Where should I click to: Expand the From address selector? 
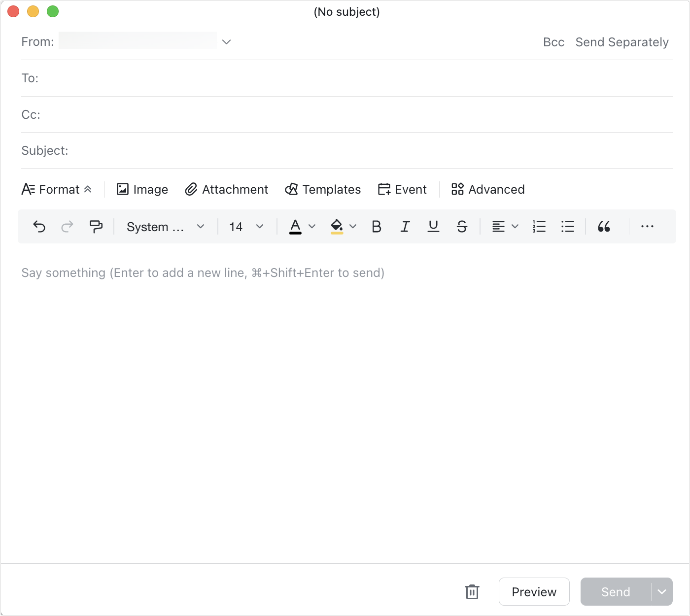point(226,42)
